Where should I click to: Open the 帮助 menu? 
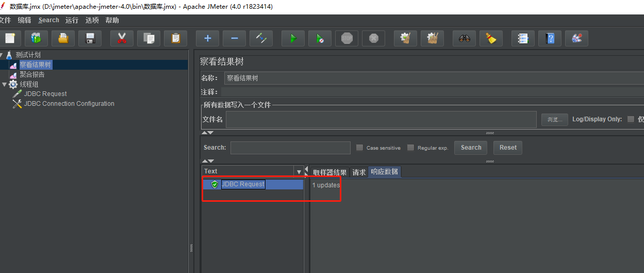[x=112, y=20]
